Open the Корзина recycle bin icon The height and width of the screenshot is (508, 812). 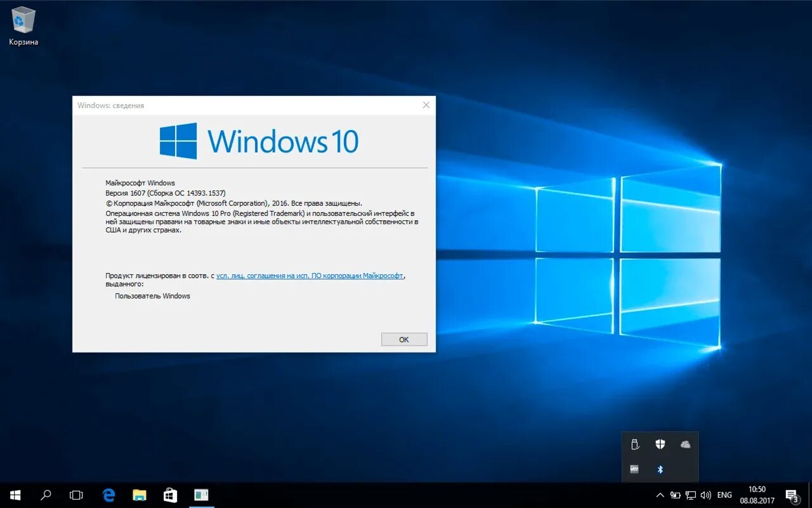click(23, 27)
